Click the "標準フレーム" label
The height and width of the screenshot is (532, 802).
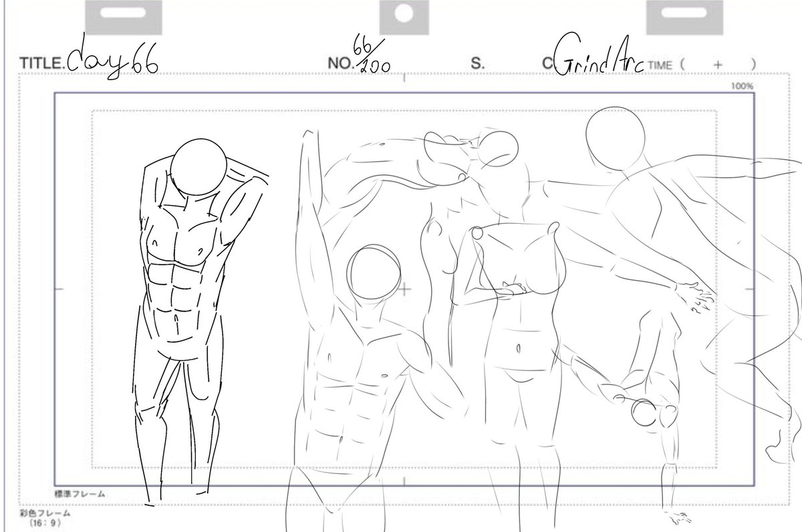coord(80,494)
